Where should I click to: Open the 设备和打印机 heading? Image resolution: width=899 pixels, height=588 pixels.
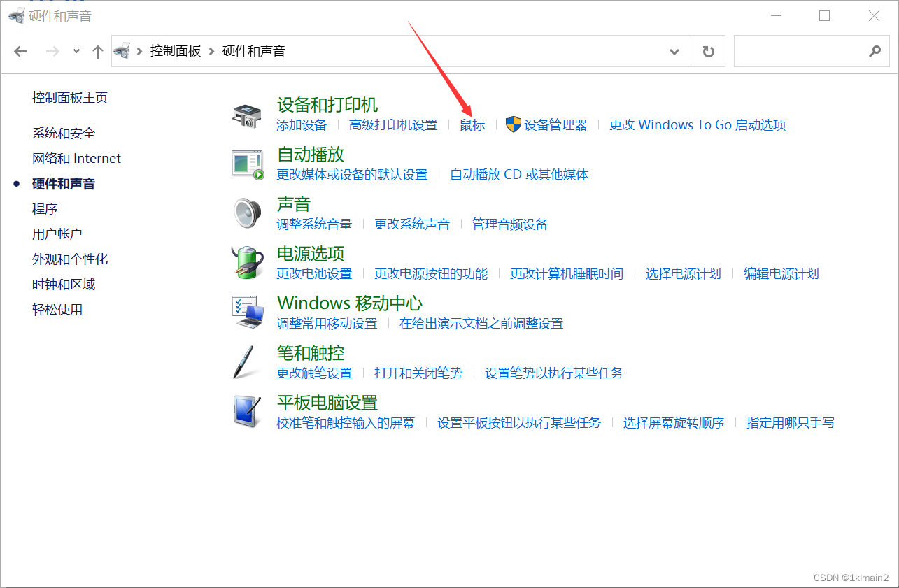pos(327,105)
